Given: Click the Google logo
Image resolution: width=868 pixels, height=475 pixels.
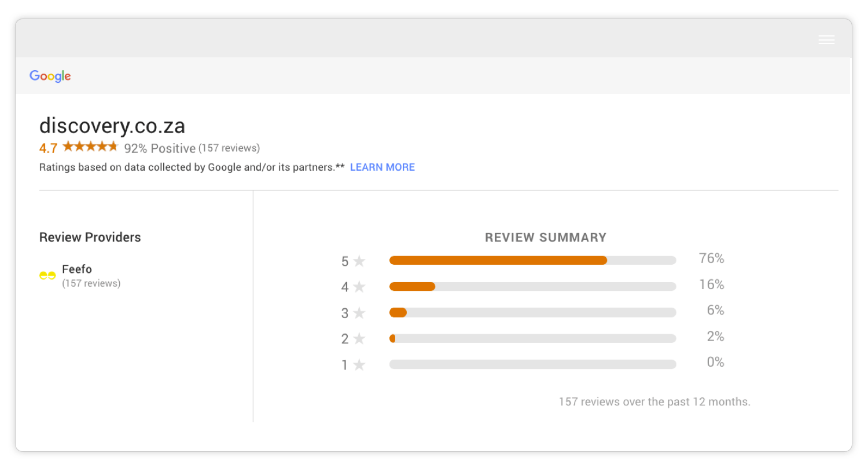Looking at the screenshot, I should (50, 76).
